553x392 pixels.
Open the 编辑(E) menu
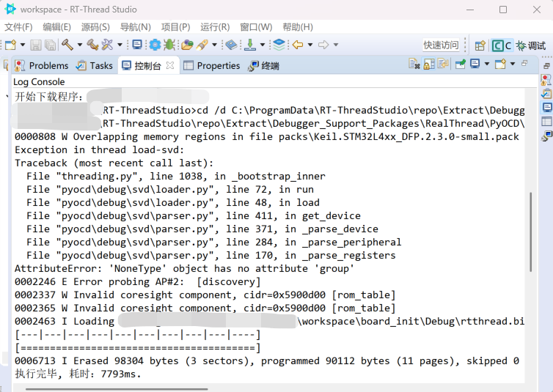coord(56,27)
